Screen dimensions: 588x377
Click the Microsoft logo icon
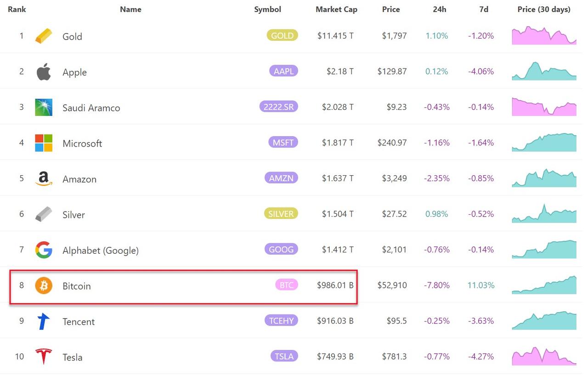pyautogui.click(x=44, y=143)
